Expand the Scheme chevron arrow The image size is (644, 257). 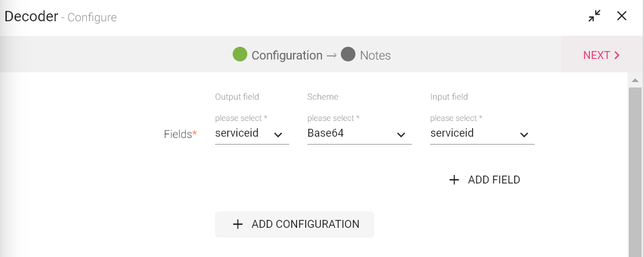[x=401, y=134]
